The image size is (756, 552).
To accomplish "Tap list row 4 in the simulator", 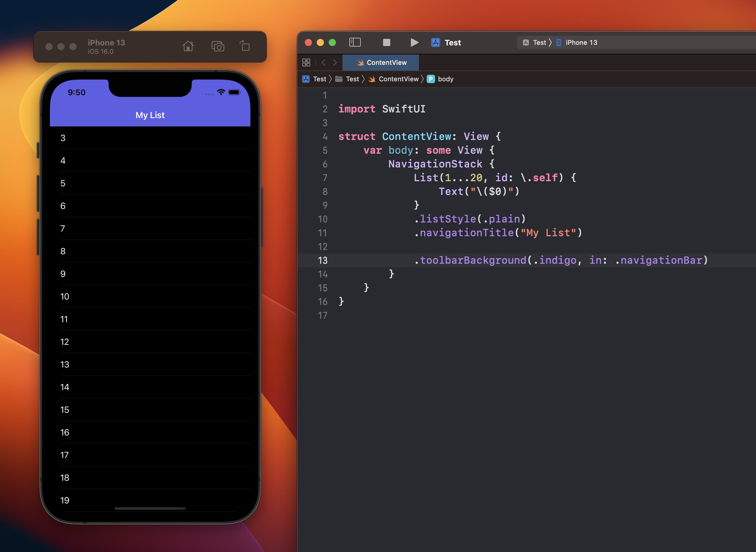I will pos(150,160).
